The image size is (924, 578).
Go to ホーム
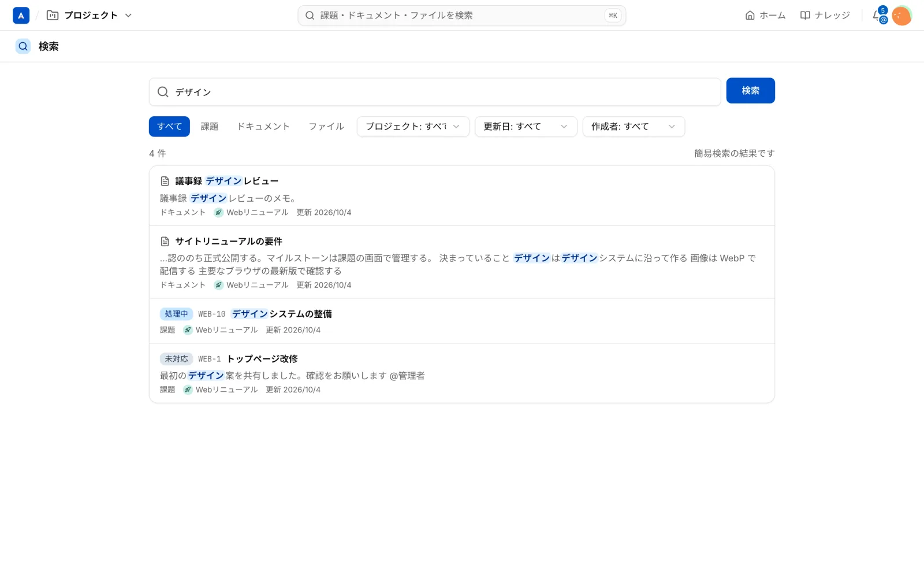click(765, 16)
